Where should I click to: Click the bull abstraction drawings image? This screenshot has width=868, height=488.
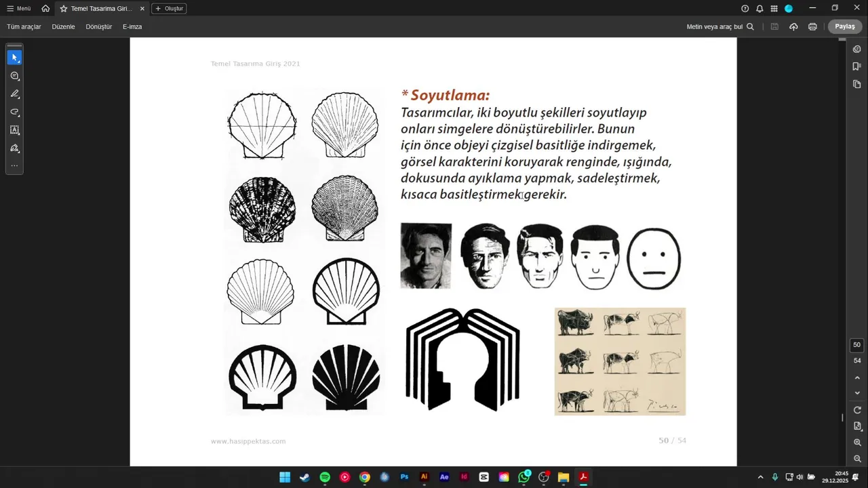(x=620, y=361)
